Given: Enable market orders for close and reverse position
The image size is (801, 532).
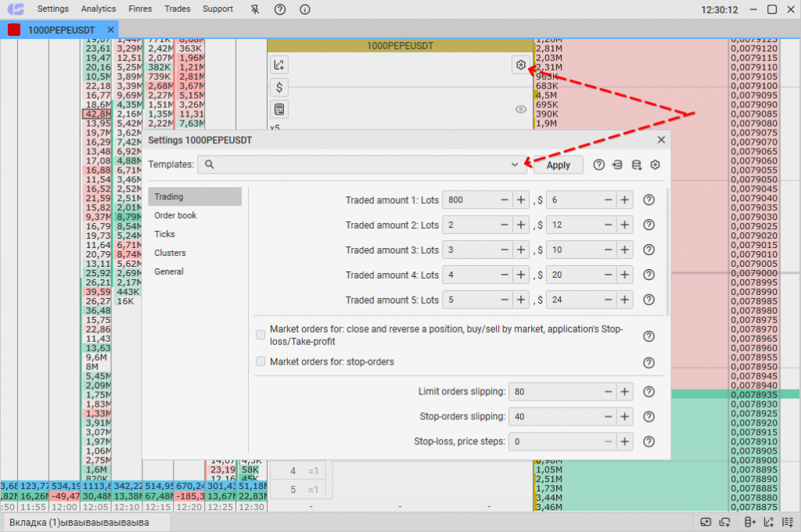Looking at the screenshot, I should pos(260,335).
